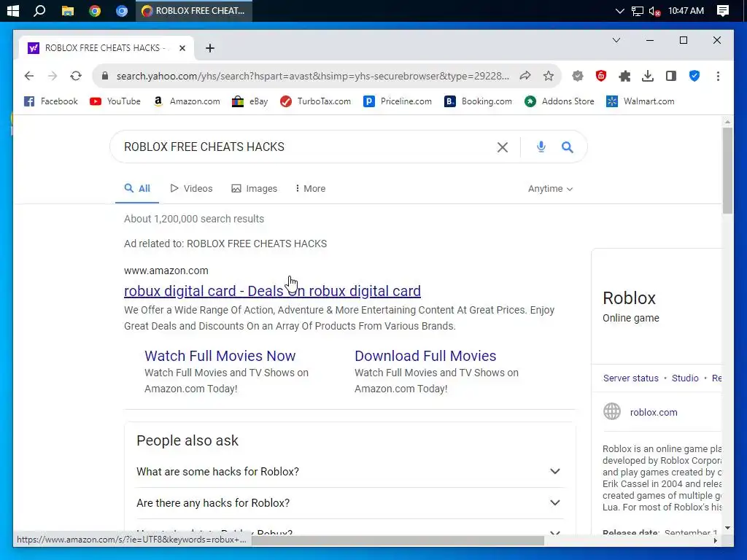This screenshot has height=560, width=747.
Task: Open the More search options menu
Action: (x=310, y=189)
